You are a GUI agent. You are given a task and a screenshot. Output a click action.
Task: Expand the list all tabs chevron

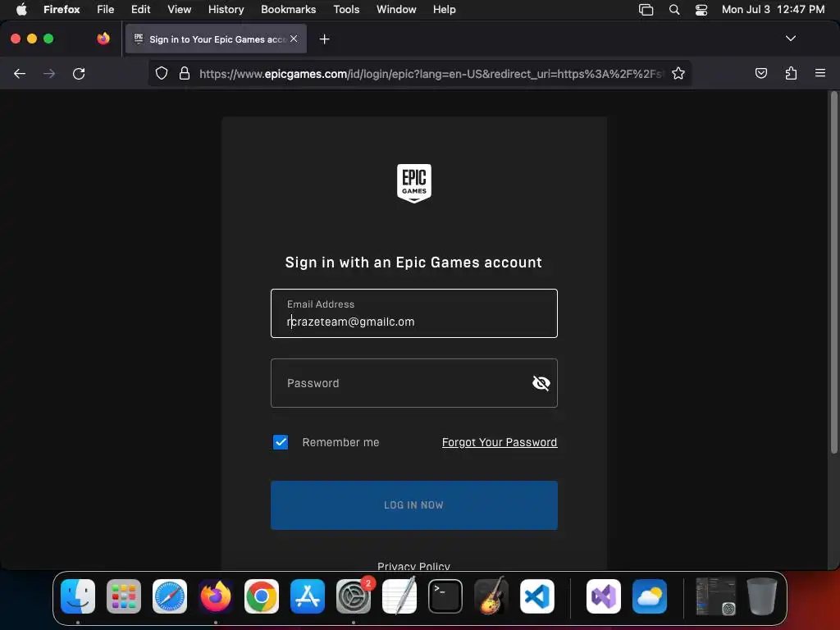pyautogui.click(x=790, y=39)
